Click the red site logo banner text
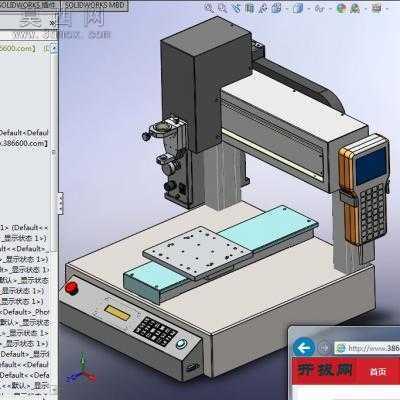 point(324,370)
